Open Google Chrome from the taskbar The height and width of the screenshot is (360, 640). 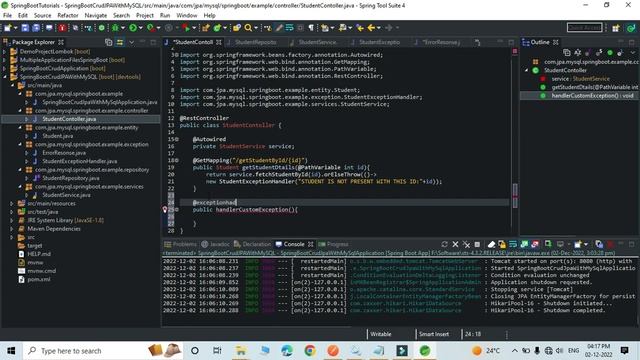point(310,350)
